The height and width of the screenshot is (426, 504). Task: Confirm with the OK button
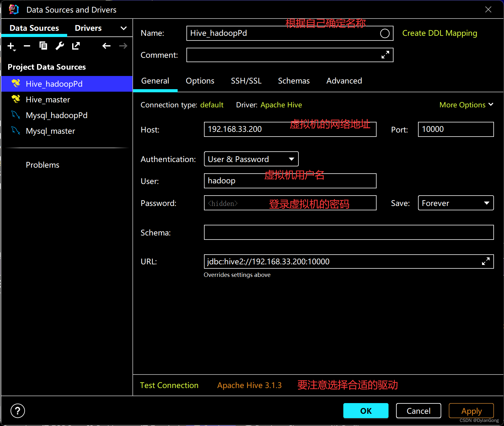[x=366, y=411]
